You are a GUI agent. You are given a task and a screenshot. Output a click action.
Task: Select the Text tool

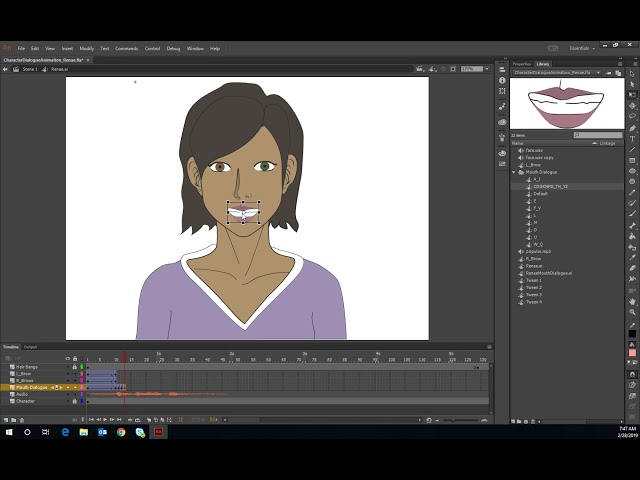point(632,139)
